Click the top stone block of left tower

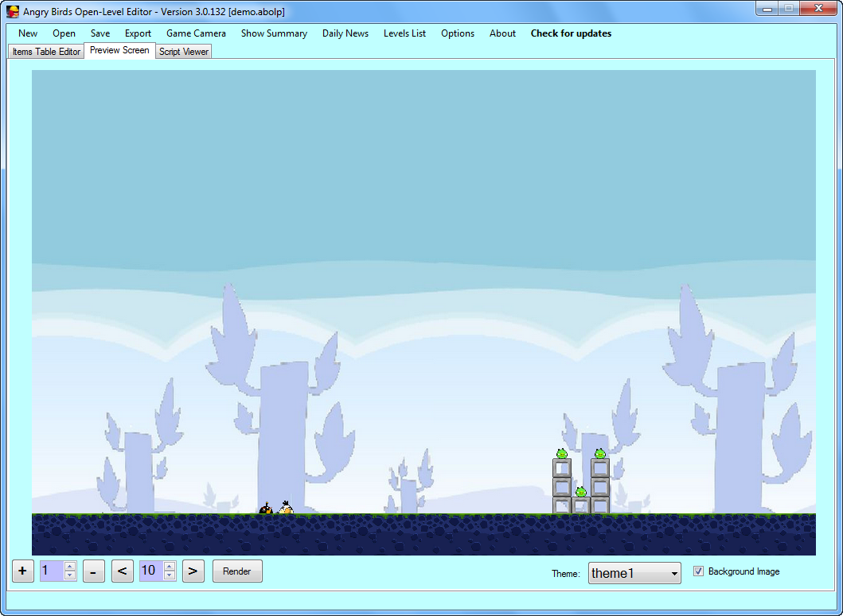[x=562, y=468]
